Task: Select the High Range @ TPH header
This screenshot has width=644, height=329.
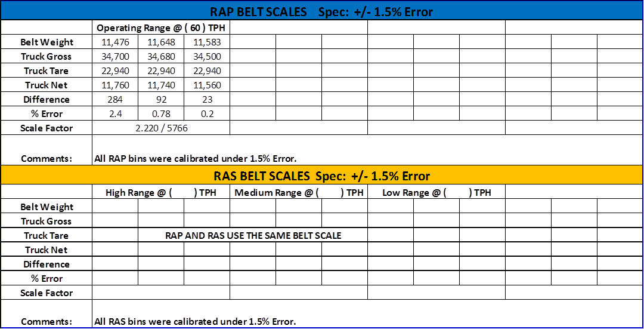Action: tap(161, 193)
